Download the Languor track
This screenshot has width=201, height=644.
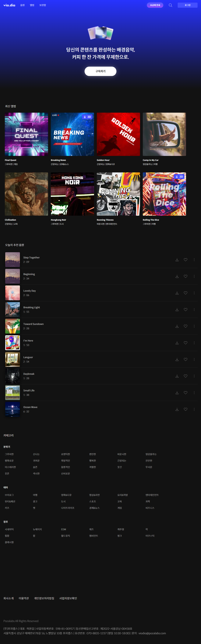tap(177, 360)
